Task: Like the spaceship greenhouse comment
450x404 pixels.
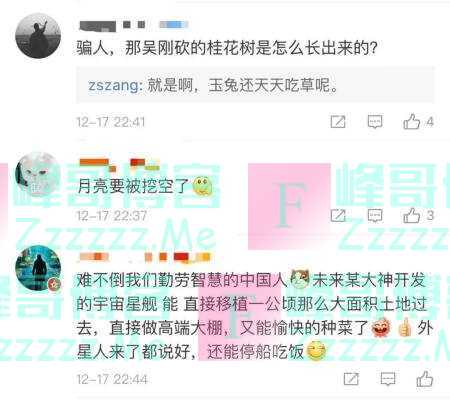Action: [425, 379]
